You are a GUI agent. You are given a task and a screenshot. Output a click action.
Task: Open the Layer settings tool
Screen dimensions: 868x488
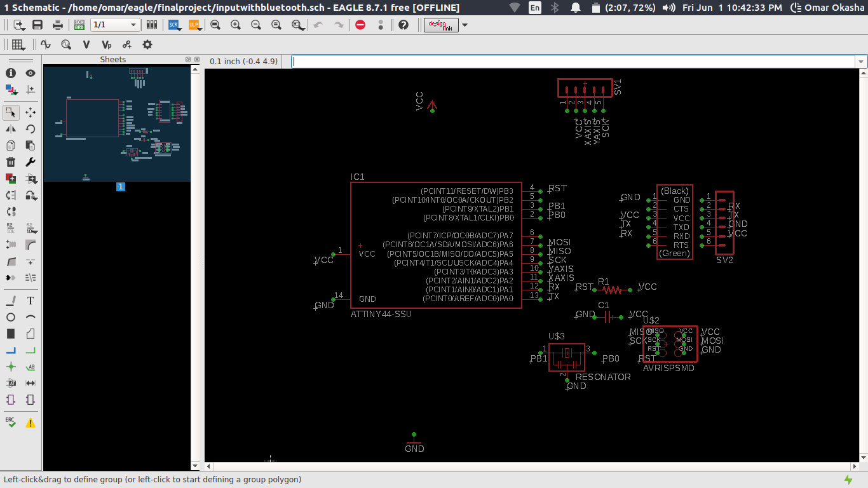tap(11, 90)
